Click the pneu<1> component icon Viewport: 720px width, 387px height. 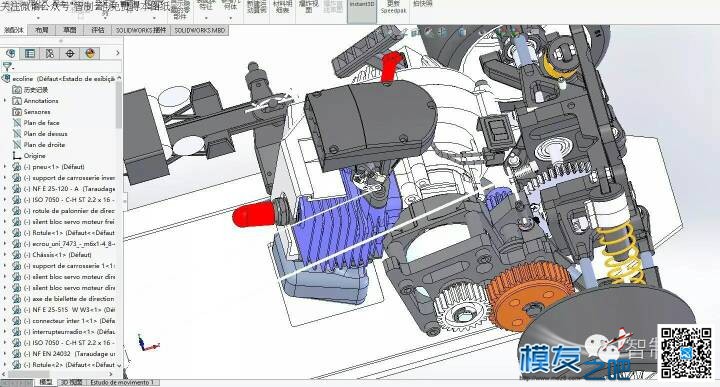(17, 167)
